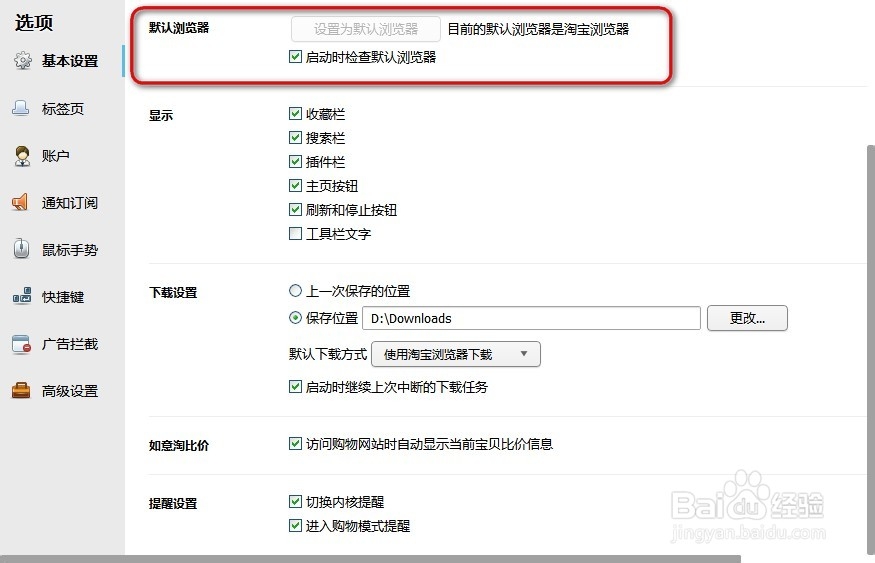Screen dimensions: 875x563
Task: Click the 设置为默认浏览器 button
Action: (366, 29)
